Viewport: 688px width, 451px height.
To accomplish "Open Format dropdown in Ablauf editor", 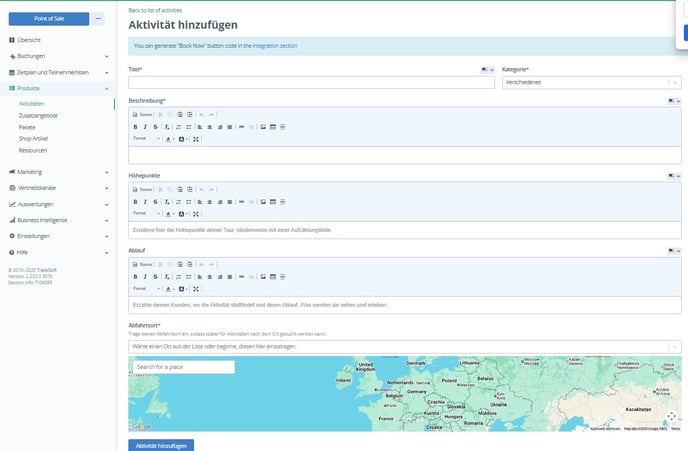I will (147, 289).
